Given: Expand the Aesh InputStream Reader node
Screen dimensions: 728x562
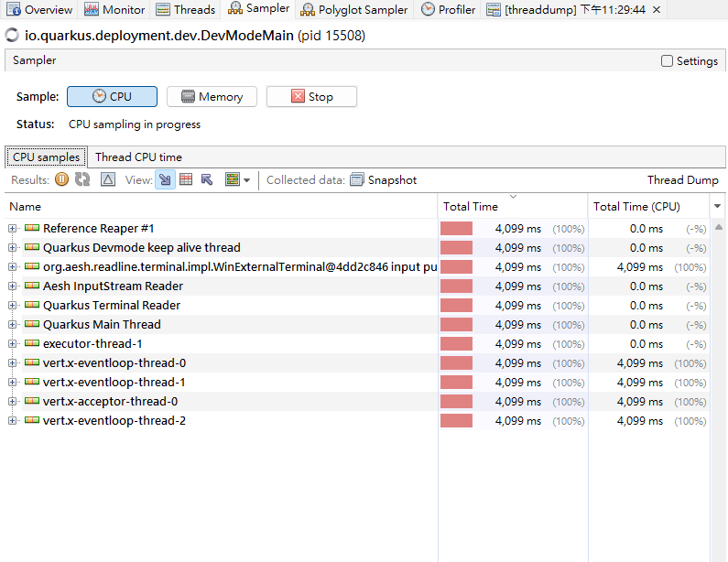Looking at the screenshot, I should (x=12, y=286).
